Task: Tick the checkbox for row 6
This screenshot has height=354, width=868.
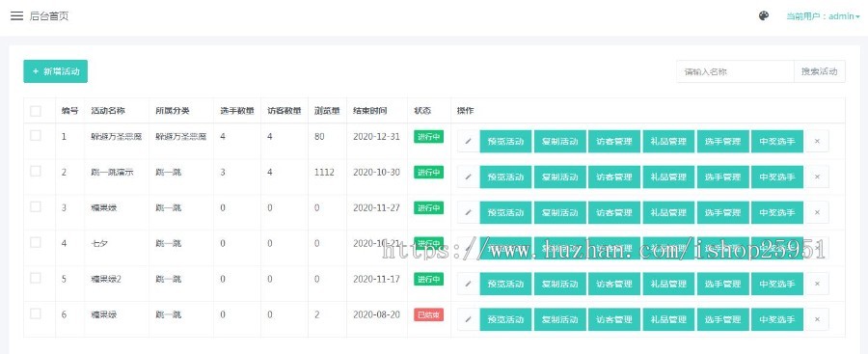Action: tap(36, 313)
